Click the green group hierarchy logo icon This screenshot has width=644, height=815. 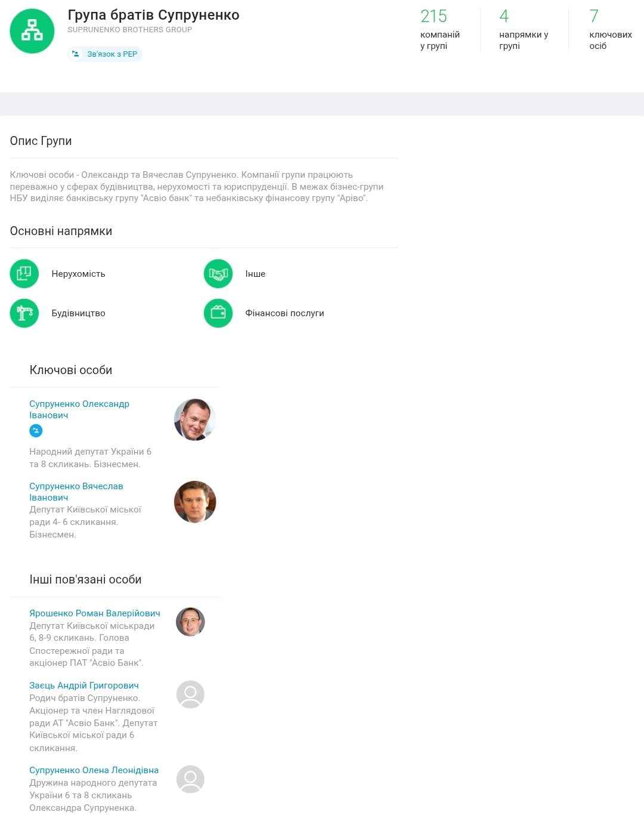point(32,31)
